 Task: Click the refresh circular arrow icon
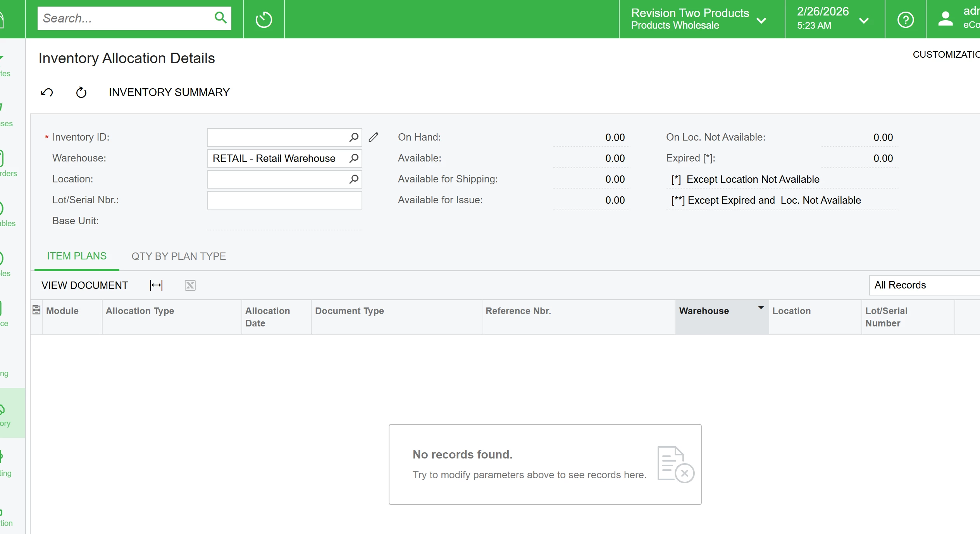pos(81,92)
